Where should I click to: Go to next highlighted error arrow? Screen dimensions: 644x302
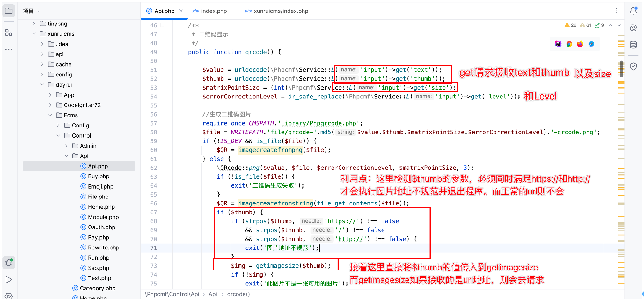(619, 25)
